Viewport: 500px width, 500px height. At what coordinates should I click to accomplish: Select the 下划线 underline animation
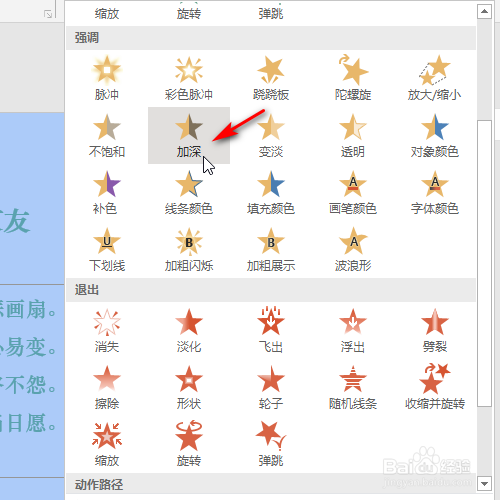click(x=107, y=250)
